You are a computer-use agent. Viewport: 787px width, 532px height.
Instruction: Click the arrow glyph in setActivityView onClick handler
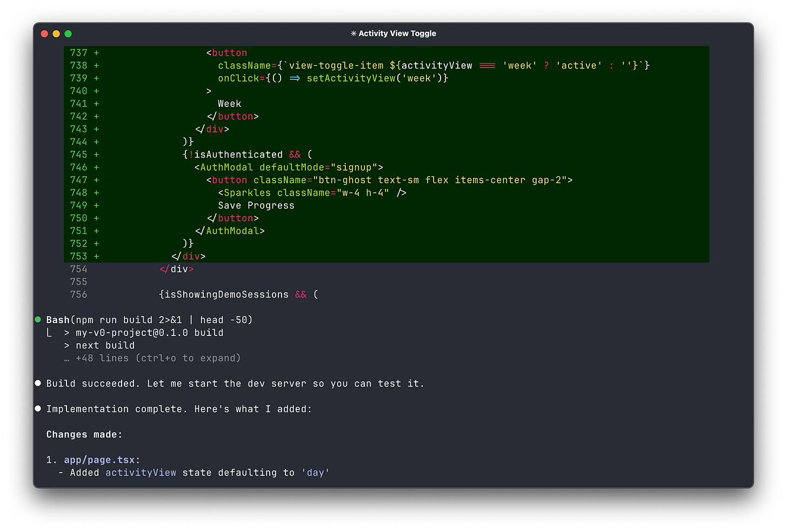tap(295, 78)
